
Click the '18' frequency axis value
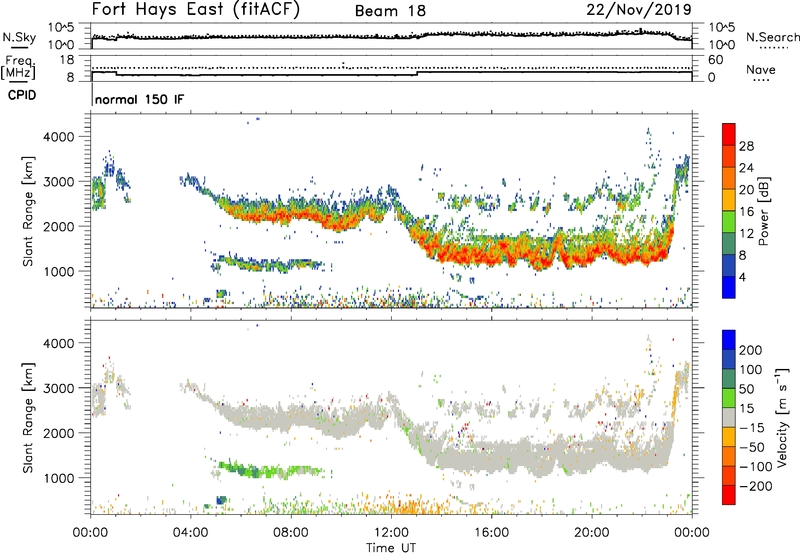pos(67,60)
